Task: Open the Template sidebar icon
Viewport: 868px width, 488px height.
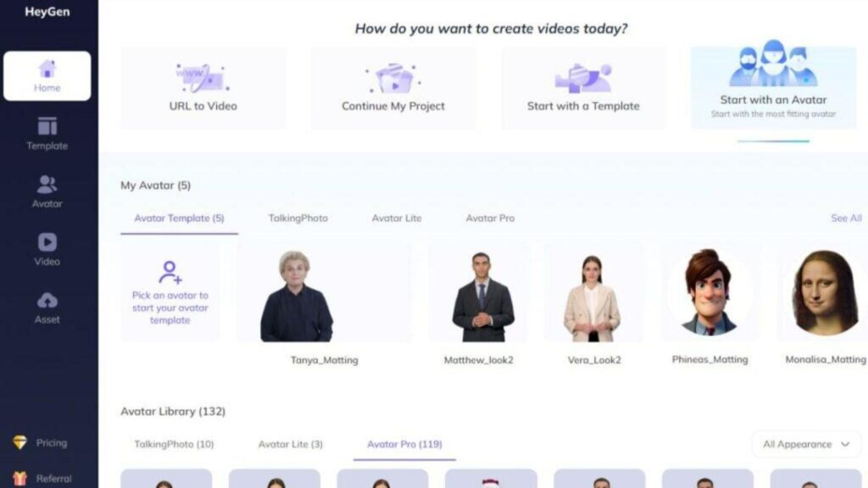Action: pyautogui.click(x=47, y=126)
